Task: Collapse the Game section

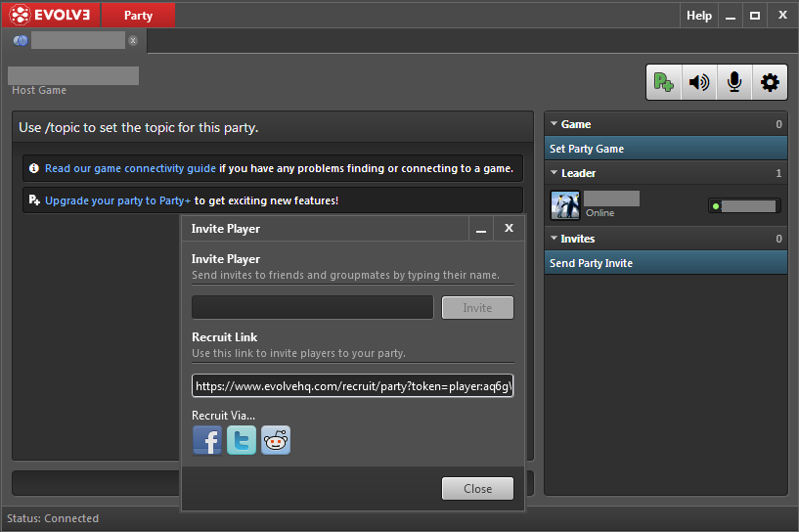Action: [x=554, y=124]
